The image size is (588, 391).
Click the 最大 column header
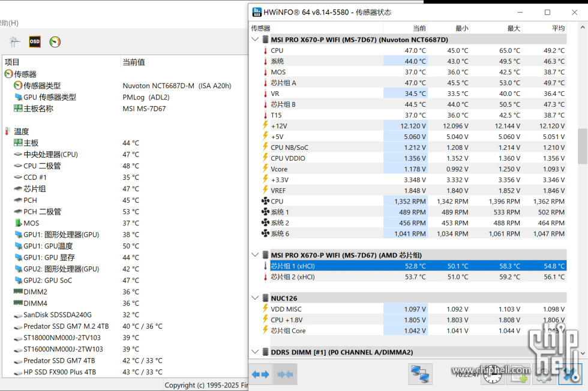click(x=496, y=28)
